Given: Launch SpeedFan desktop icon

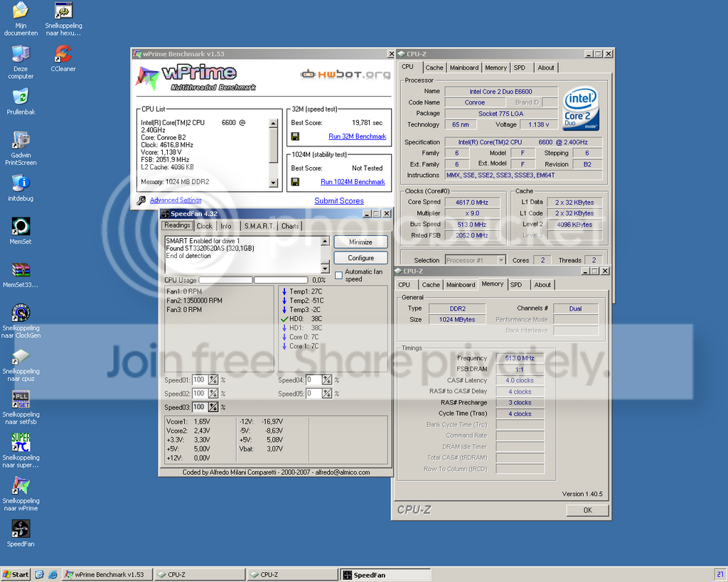Looking at the screenshot, I should click(21, 529).
